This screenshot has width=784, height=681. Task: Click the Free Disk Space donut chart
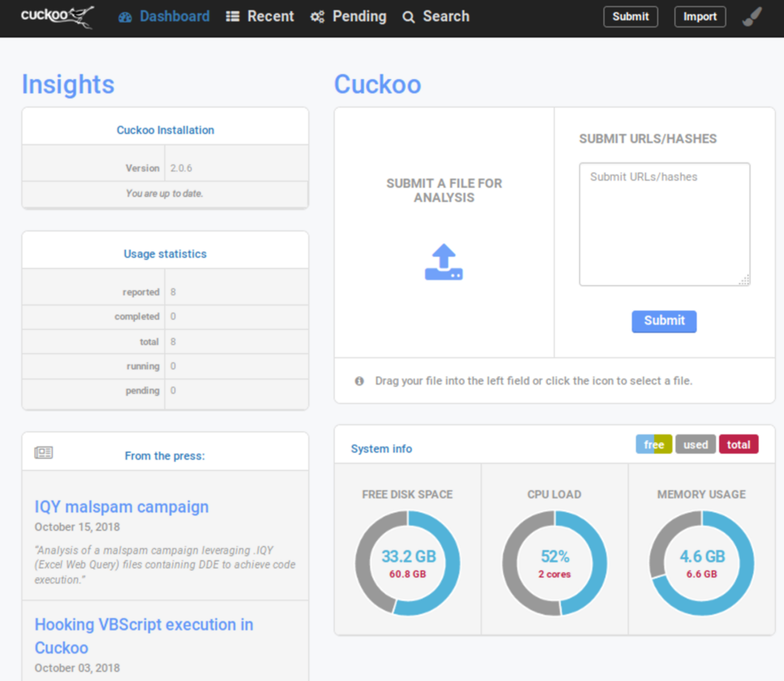tap(408, 563)
